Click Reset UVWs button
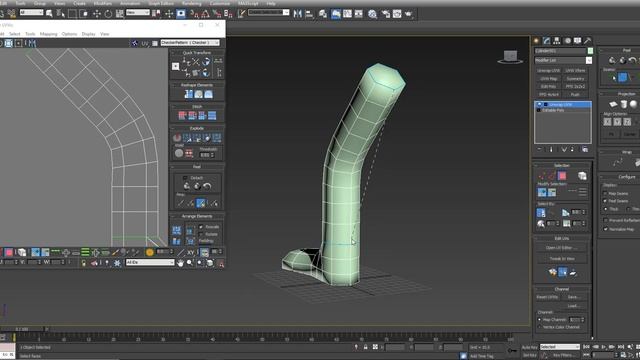 click(x=547, y=297)
